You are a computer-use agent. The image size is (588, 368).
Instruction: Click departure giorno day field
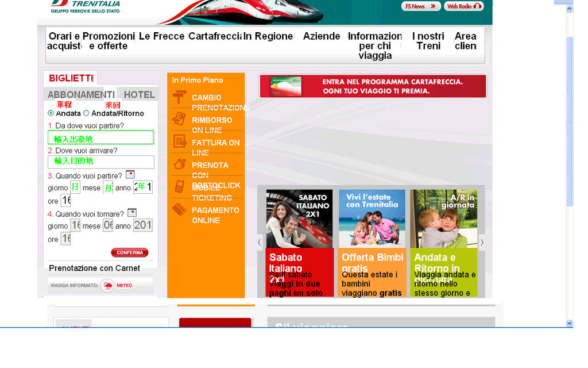tap(75, 187)
